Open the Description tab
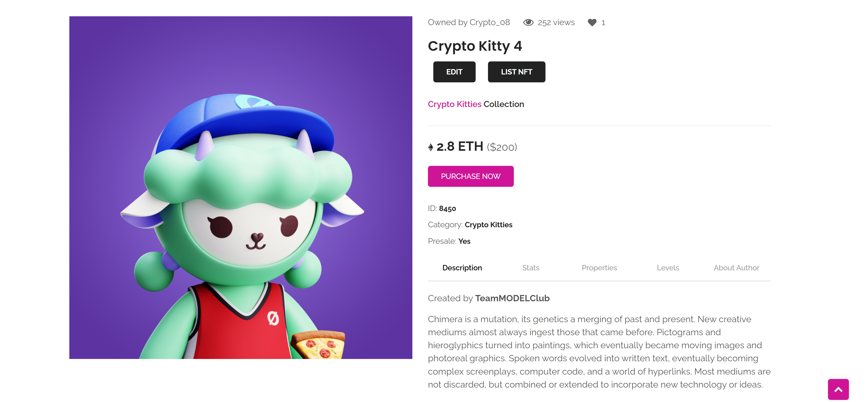 pyautogui.click(x=462, y=268)
